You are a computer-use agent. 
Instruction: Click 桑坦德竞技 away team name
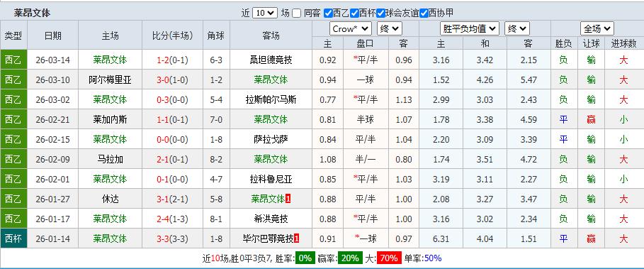click(x=271, y=60)
